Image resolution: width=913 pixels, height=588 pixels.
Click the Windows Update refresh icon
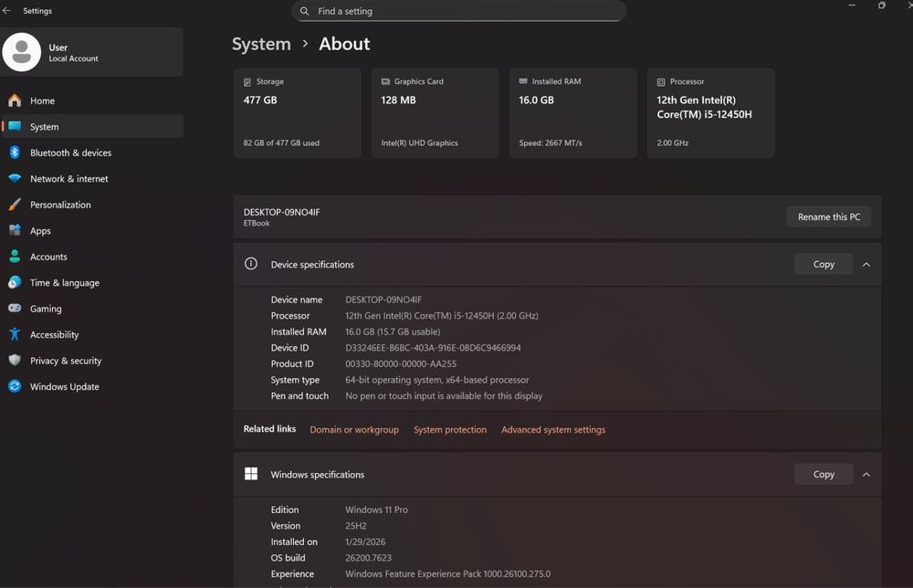coord(15,386)
